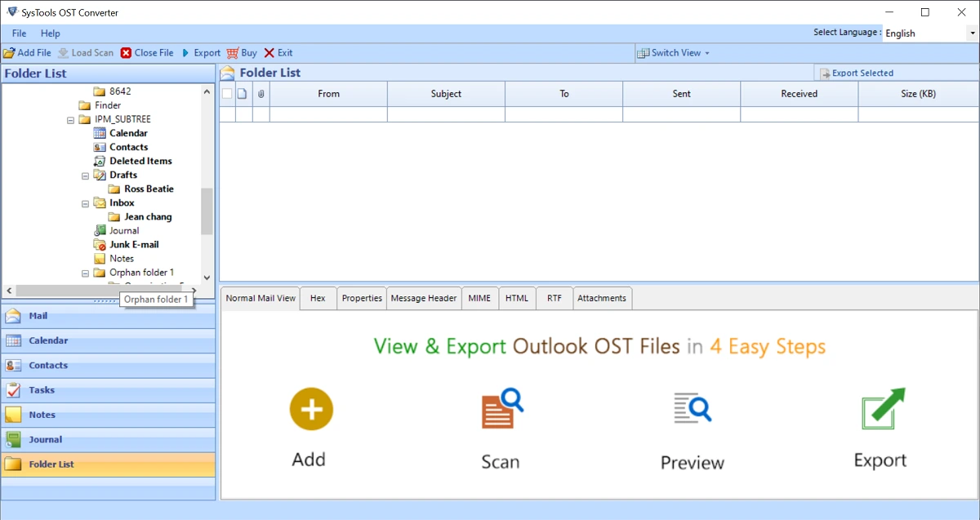Sort by the Sent column header

[681, 94]
